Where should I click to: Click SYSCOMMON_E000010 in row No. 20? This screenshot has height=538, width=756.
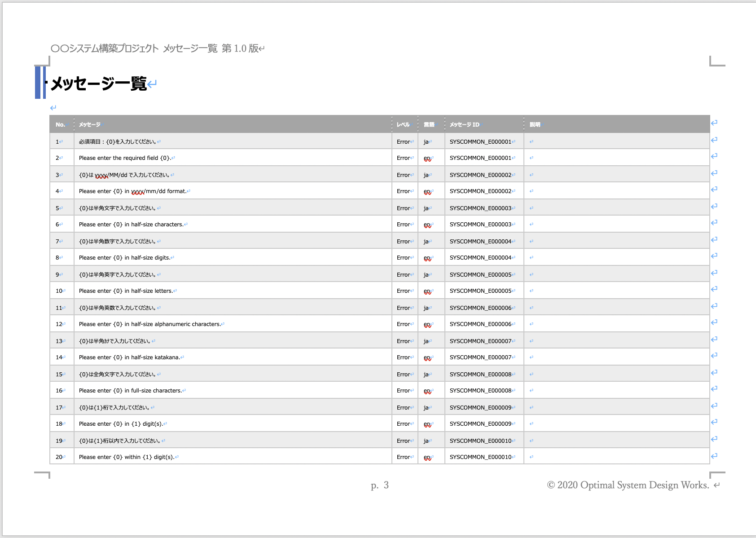coord(480,457)
